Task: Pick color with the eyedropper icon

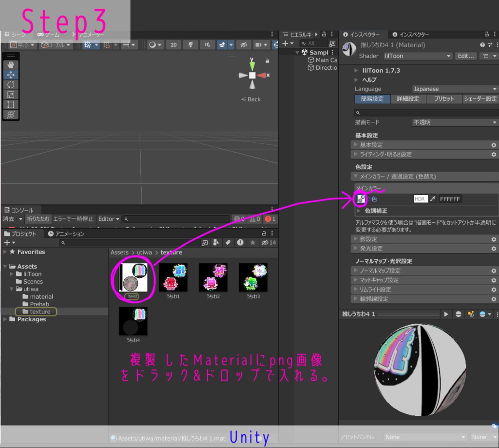Action: click(433, 199)
